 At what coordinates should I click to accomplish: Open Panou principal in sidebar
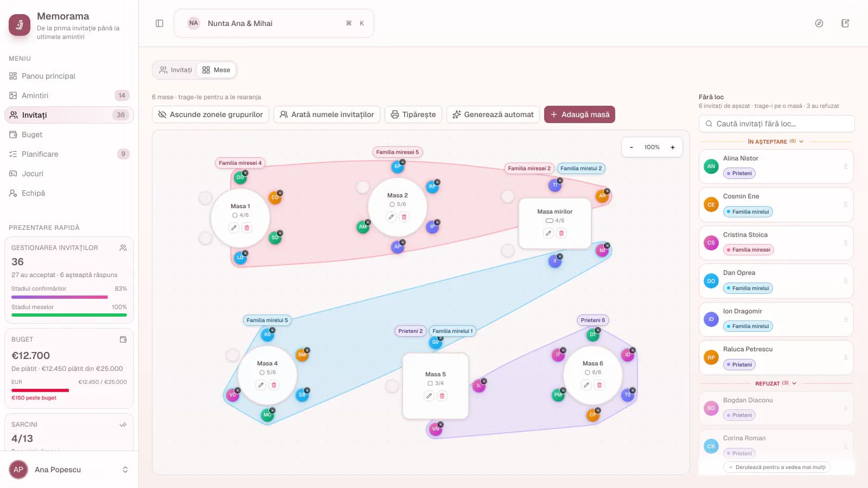[x=69, y=76]
